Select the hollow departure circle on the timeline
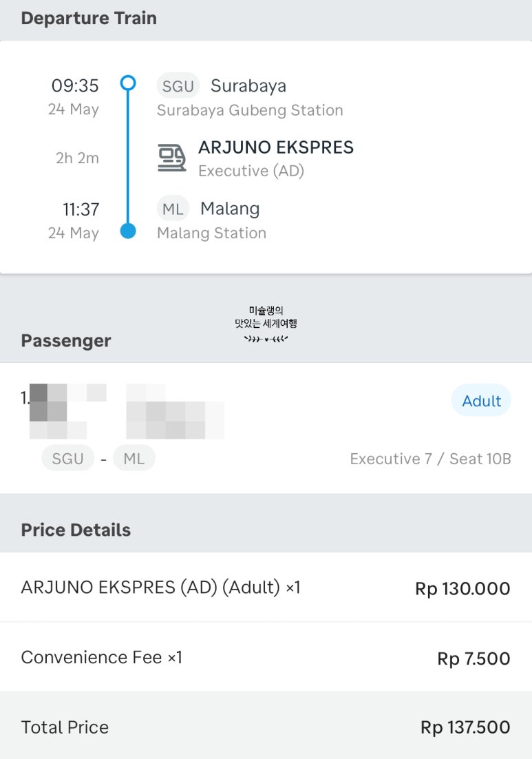532x759 pixels. 128,83
